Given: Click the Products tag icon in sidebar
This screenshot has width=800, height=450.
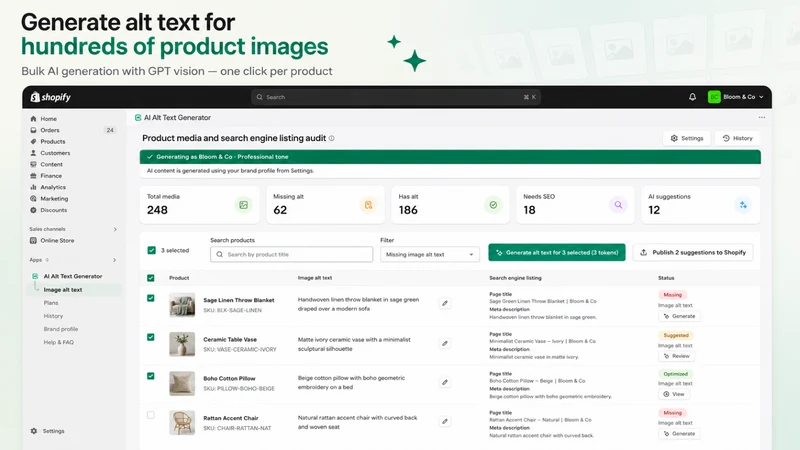Looking at the screenshot, I should pyautogui.click(x=33, y=141).
